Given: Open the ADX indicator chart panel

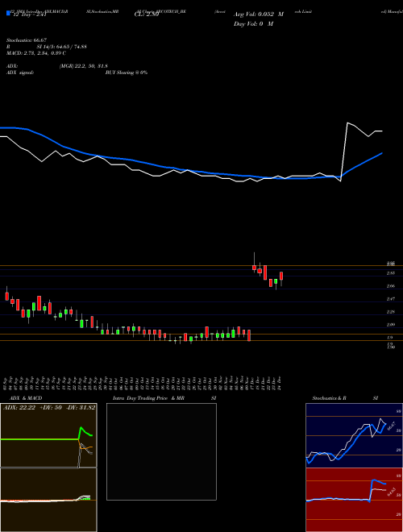Looking at the screenshot, I should tap(48, 435).
